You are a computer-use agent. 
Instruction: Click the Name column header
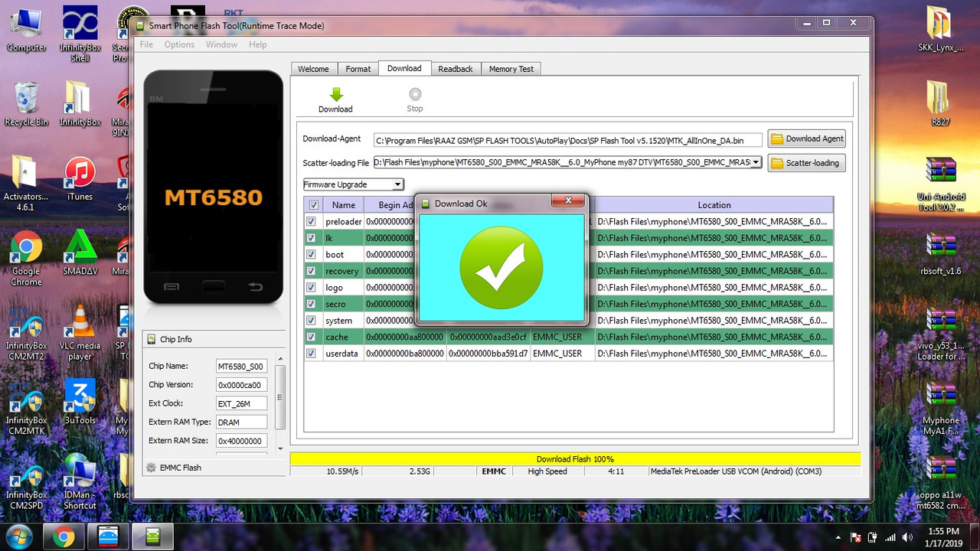343,205
